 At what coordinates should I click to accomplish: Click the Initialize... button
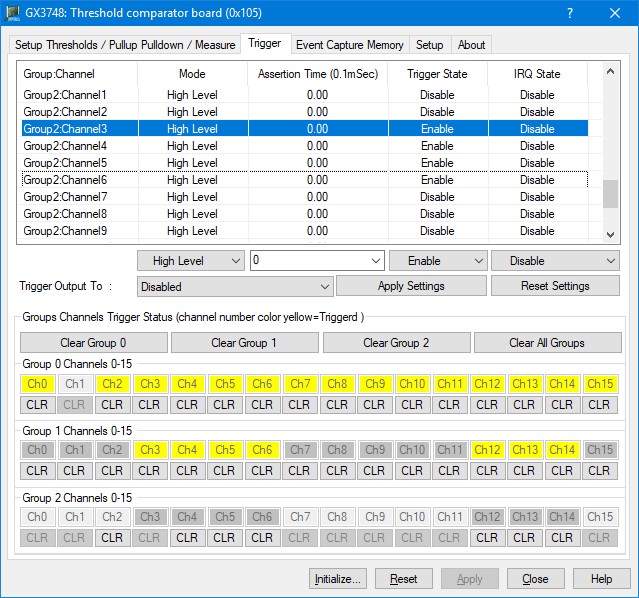(x=339, y=579)
